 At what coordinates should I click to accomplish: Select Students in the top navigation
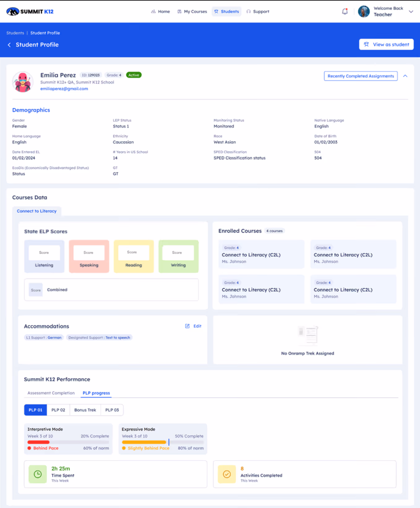tap(227, 11)
